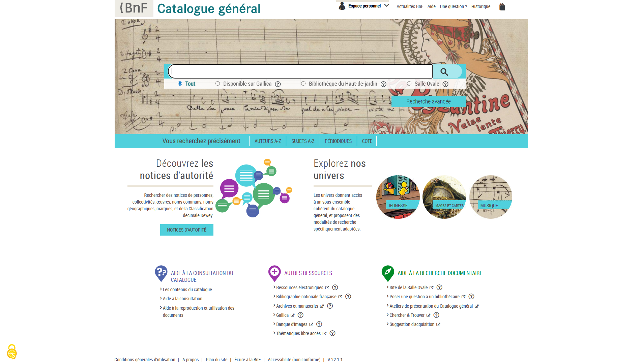Viewport: 642px width, 364px height.
Task: Open the Historique link in header
Action: click(480, 6)
